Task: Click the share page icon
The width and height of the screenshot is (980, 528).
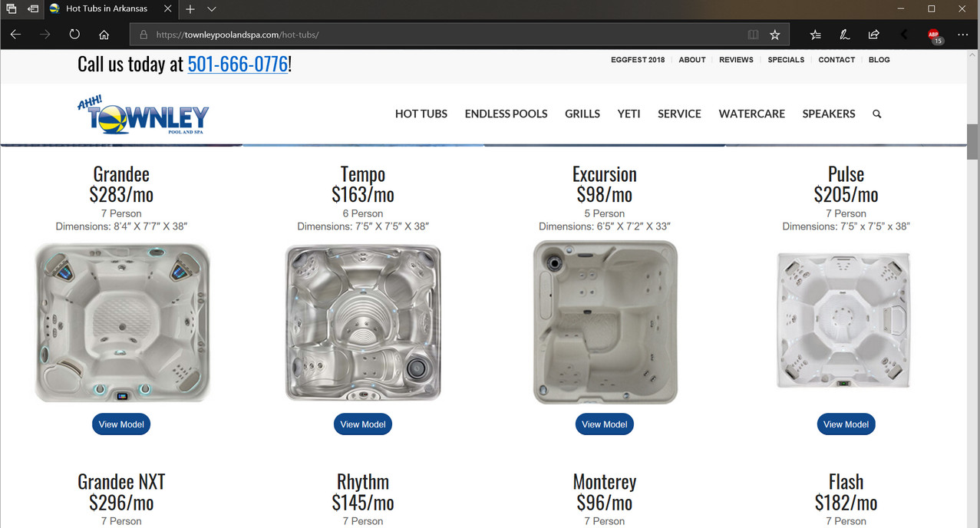Action: [873, 35]
